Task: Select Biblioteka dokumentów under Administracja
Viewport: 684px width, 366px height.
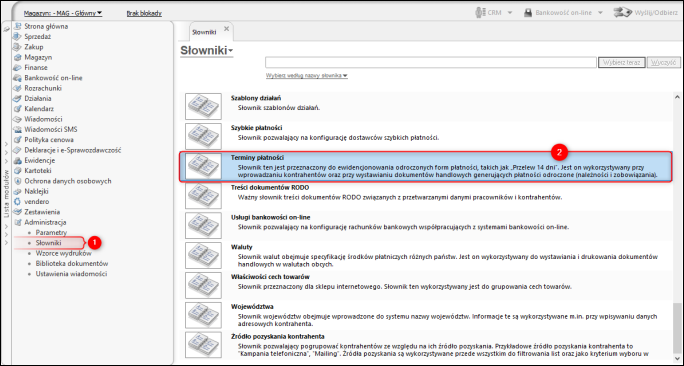Action: 72,263
